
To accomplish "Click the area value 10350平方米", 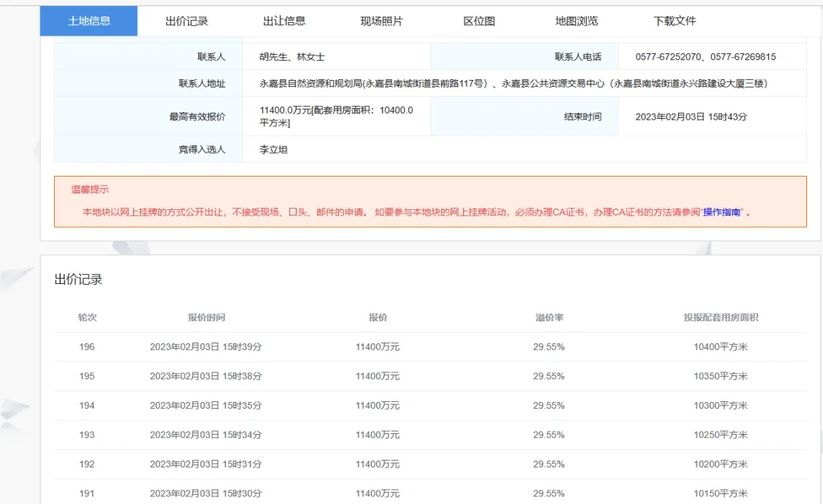I will pyautogui.click(x=721, y=376).
